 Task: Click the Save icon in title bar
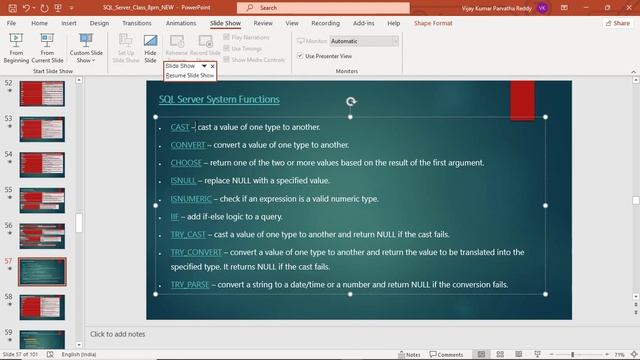(12, 8)
